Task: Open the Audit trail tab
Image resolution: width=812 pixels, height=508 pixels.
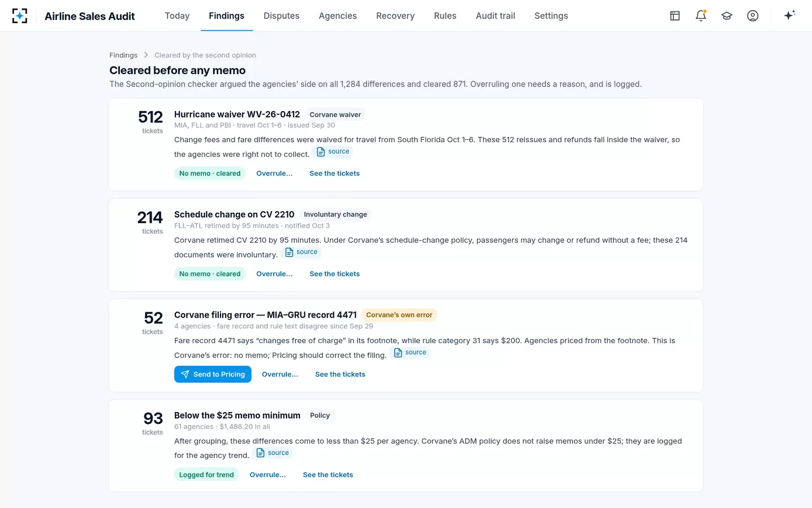Action: [x=496, y=16]
